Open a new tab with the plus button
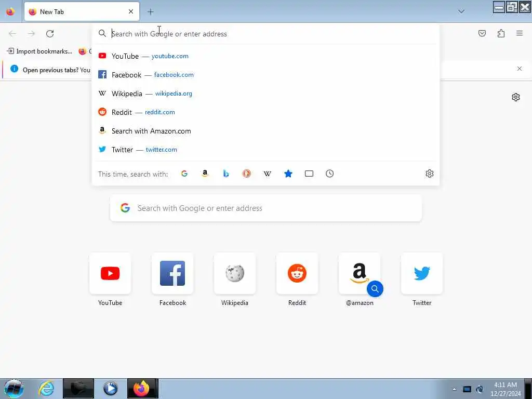 click(x=150, y=12)
